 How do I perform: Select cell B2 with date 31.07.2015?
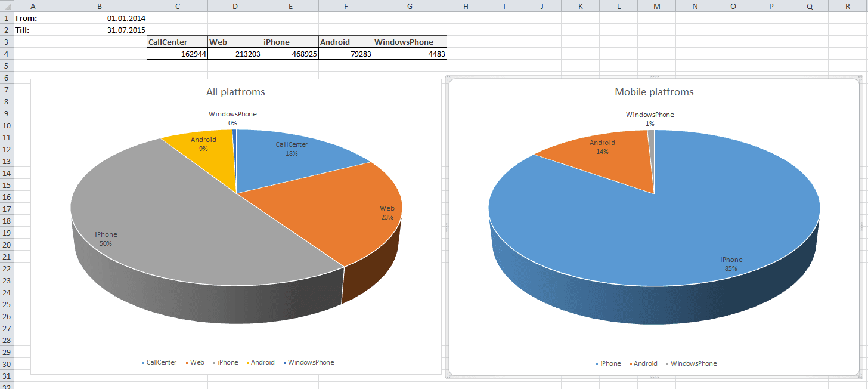[x=100, y=30]
